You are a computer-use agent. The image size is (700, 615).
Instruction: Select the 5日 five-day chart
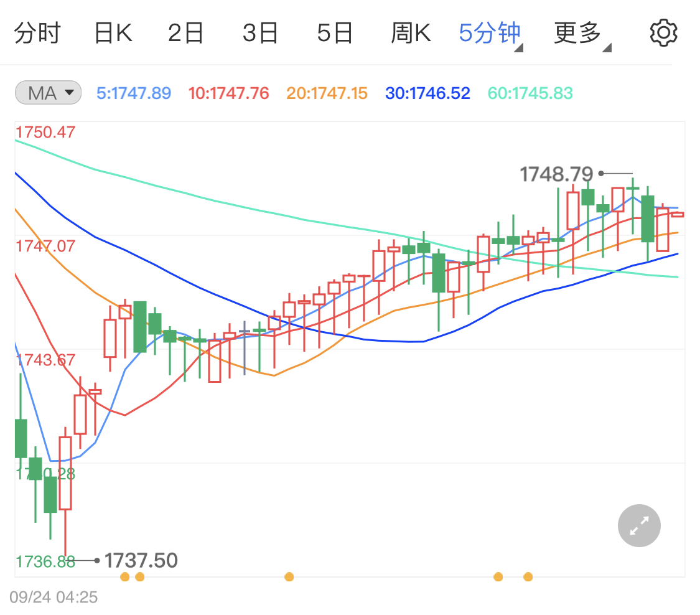click(335, 32)
